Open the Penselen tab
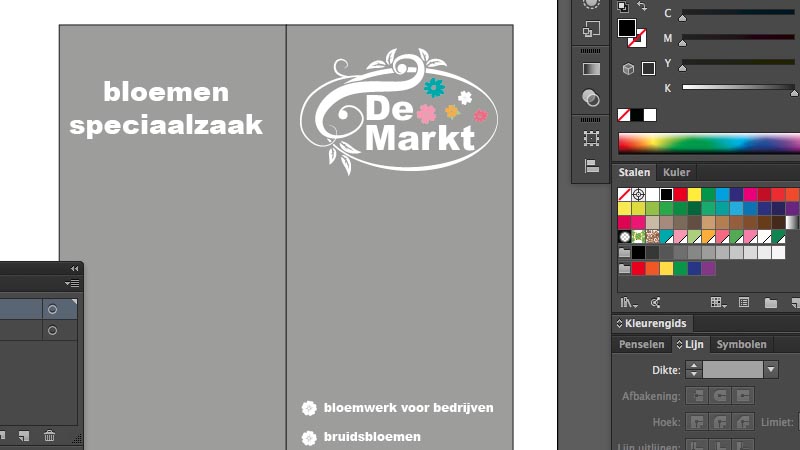800x450 pixels. [x=641, y=345]
